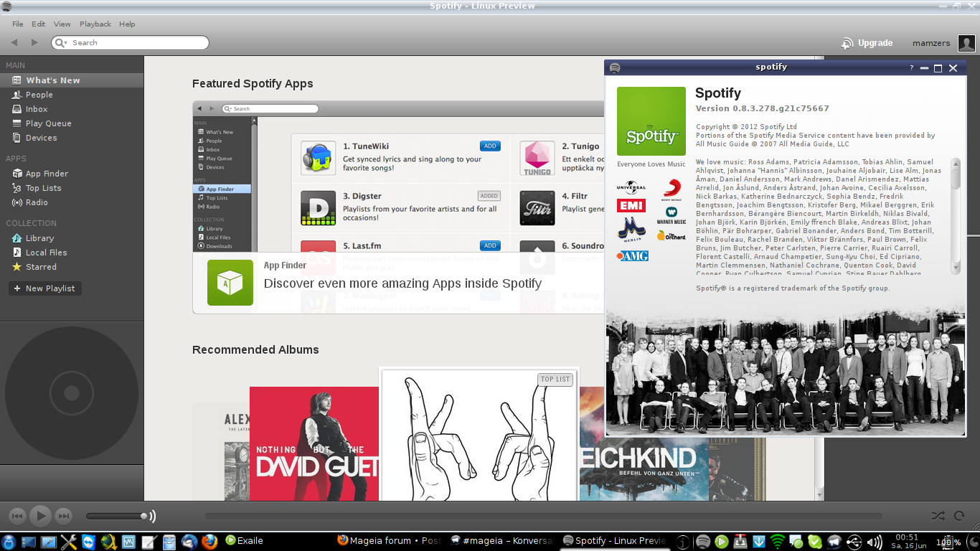Toggle shuffle mode
This screenshot has height=551, width=980.
tap(938, 515)
